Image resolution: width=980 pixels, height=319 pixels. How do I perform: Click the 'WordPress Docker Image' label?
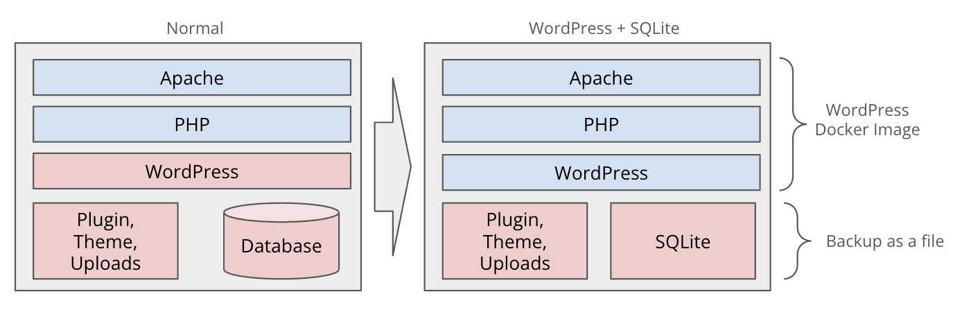click(x=867, y=120)
